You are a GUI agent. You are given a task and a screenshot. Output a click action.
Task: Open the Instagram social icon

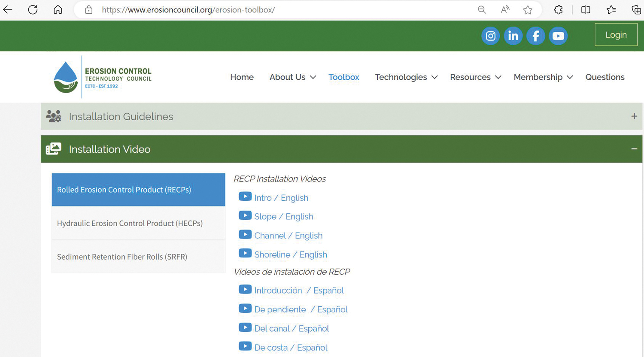(x=490, y=36)
